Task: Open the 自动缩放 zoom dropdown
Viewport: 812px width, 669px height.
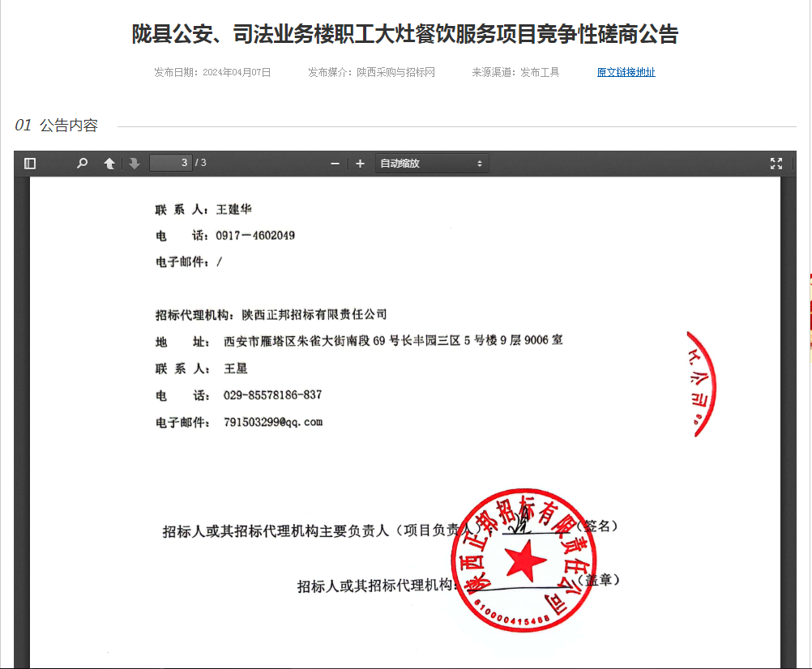Action: [432, 164]
